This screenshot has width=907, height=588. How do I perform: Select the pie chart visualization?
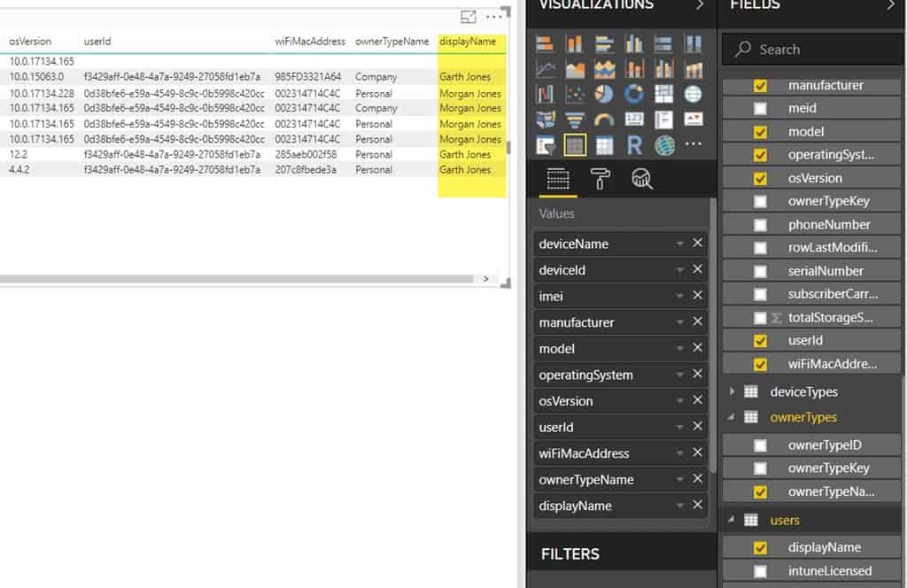(604, 94)
